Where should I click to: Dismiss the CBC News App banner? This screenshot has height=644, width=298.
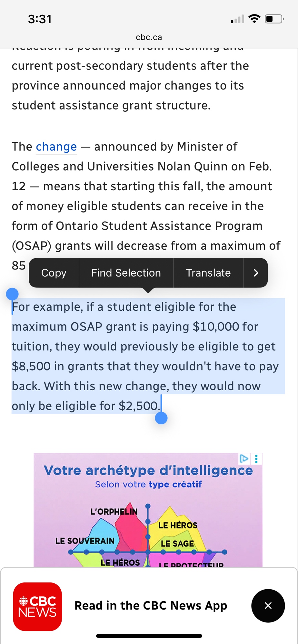coord(268,606)
